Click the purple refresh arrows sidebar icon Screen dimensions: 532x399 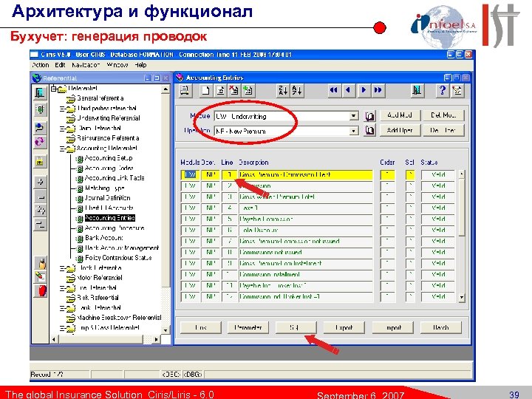[x=40, y=141]
